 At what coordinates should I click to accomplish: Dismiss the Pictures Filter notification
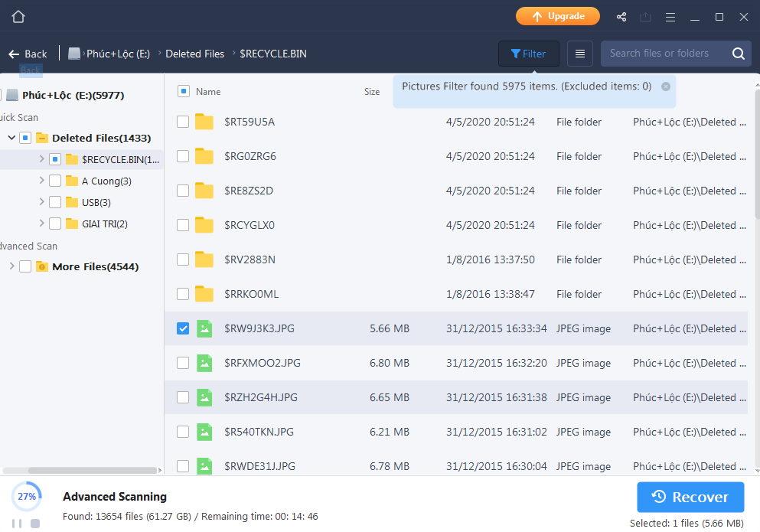(666, 86)
